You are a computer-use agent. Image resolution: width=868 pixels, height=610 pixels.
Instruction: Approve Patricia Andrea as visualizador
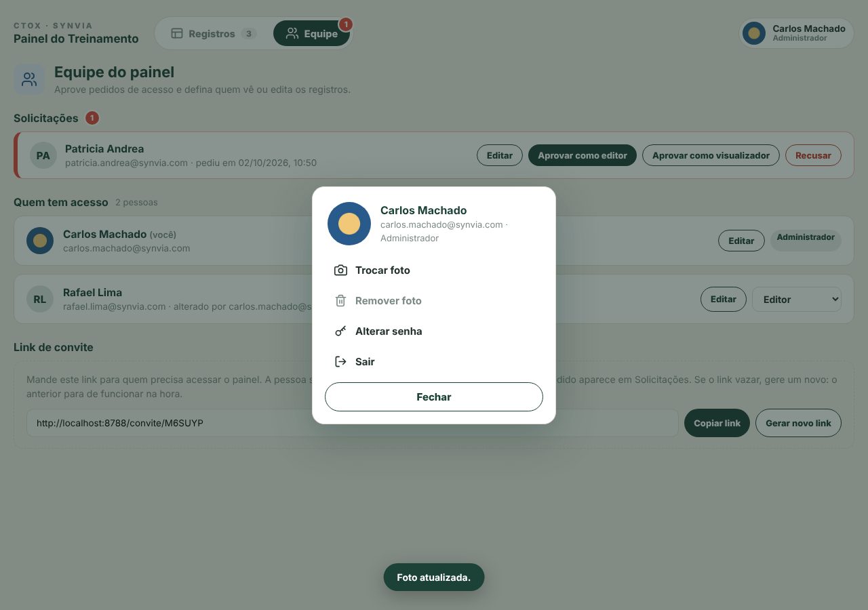click(711, 155)
